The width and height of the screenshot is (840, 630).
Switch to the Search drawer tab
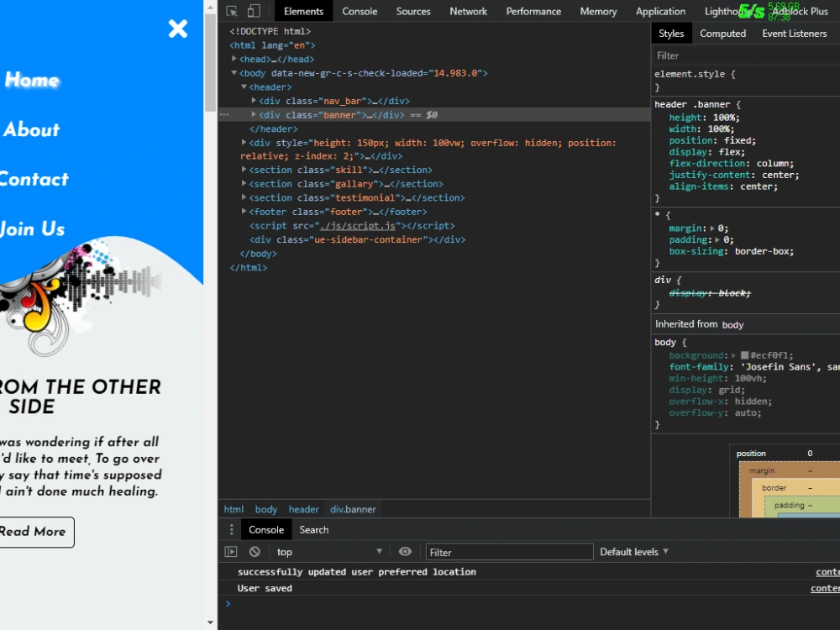[314, 530]
